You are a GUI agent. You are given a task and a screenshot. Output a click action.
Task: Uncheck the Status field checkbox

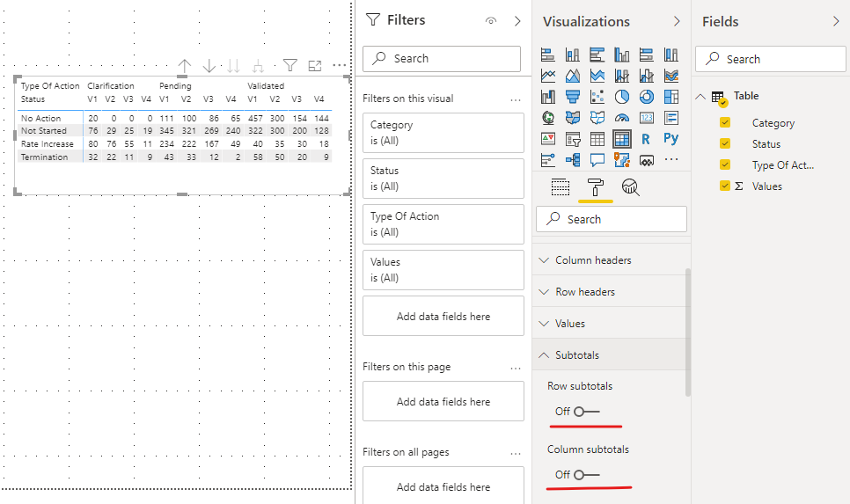(725, 143)
